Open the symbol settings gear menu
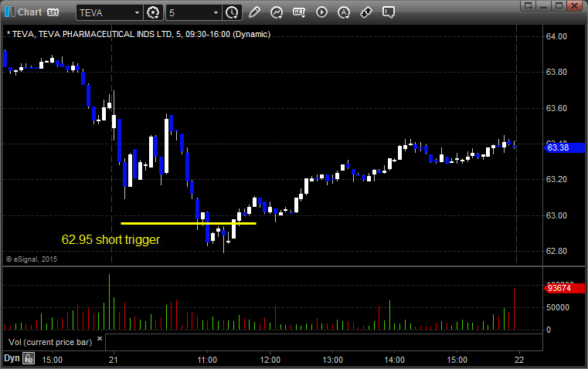588x369 pixels. point(153,12)
